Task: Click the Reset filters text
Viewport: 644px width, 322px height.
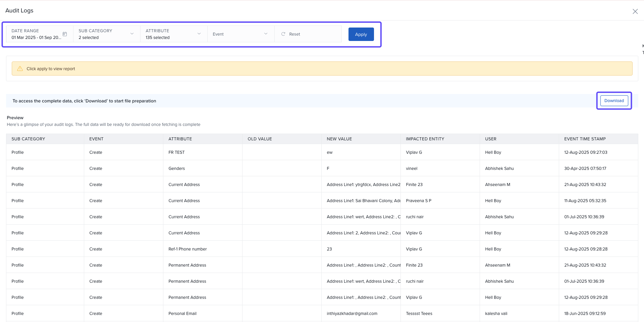Action: click(294, 34)
